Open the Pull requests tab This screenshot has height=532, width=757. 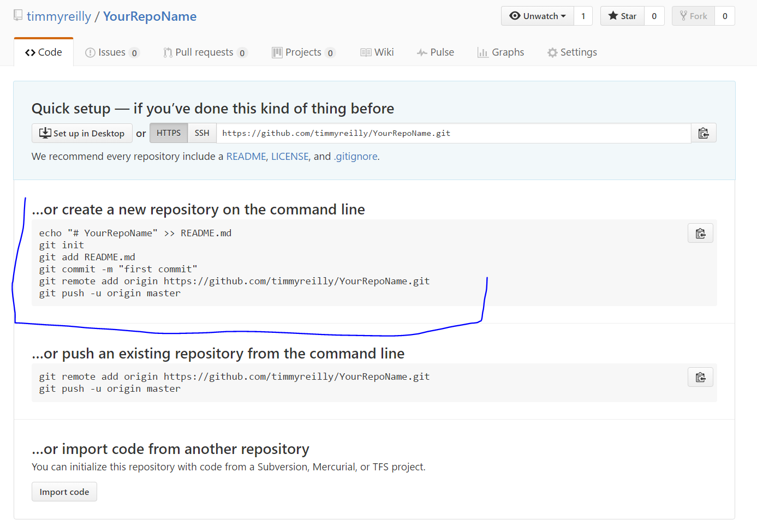click(205, 52)
